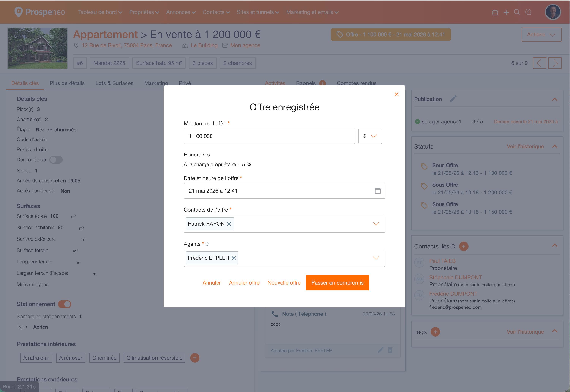Open search with the magnifier icon
The height and width of the screenshot is (392, 570).
pyautogui.click(x=517, y=12)
